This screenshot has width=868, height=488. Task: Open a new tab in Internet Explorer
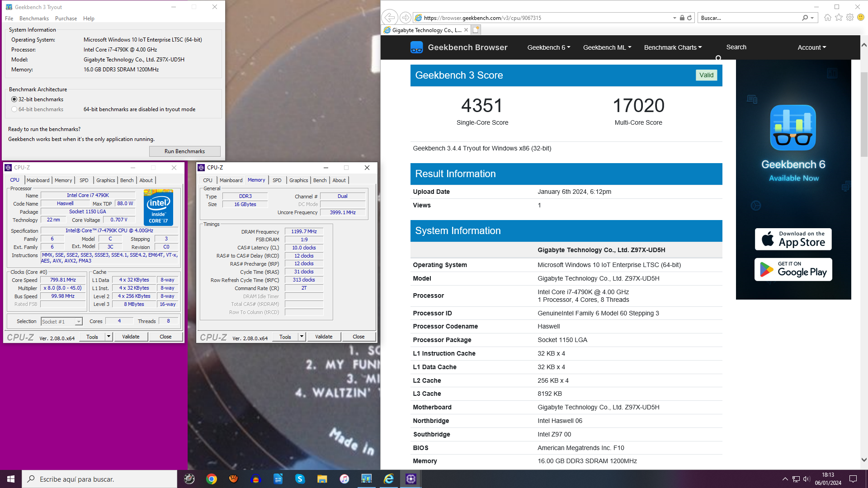(x=476, y=30)
